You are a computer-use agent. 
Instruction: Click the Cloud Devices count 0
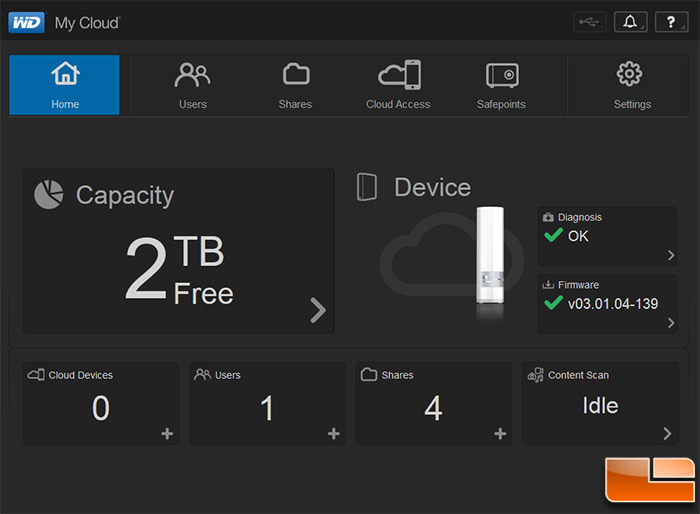(x=101, y=408)
